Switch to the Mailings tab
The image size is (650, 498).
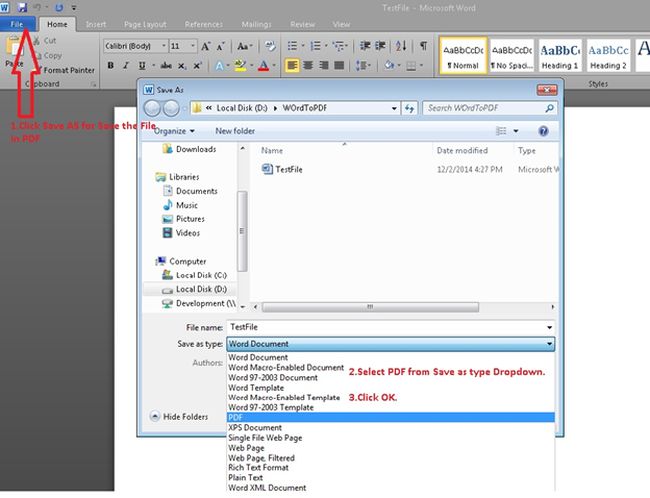[x=256, y=24]
